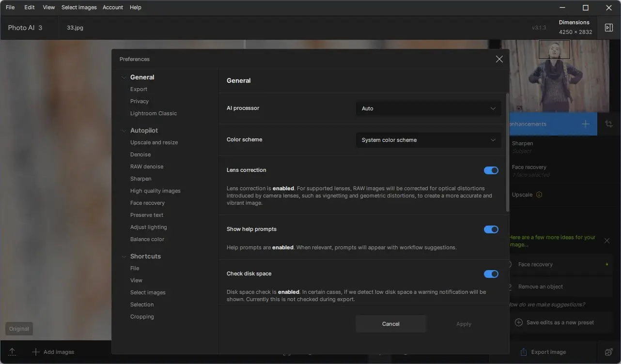
Task: Toggle the right side panel icon
Action: [609, 28]
